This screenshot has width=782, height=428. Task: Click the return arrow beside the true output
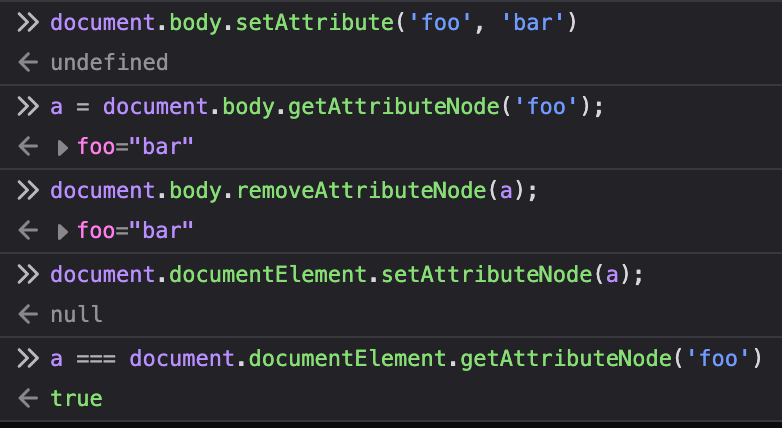(27, 398)
